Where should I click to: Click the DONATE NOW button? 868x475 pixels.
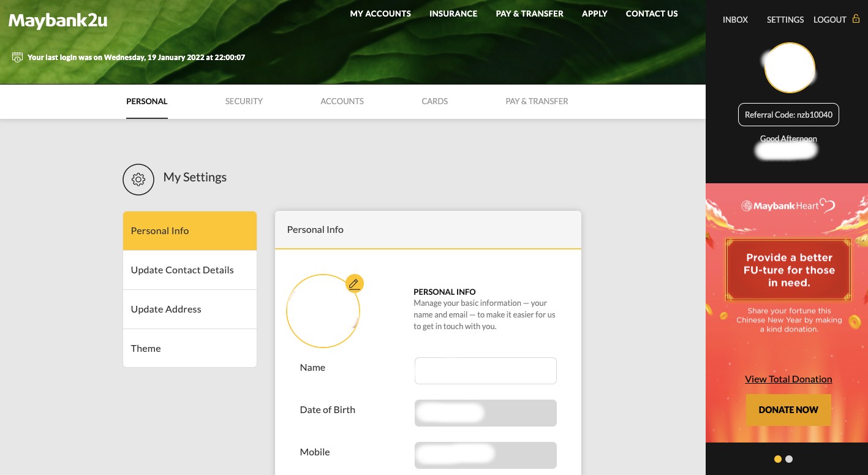click(x=788, y=409)
